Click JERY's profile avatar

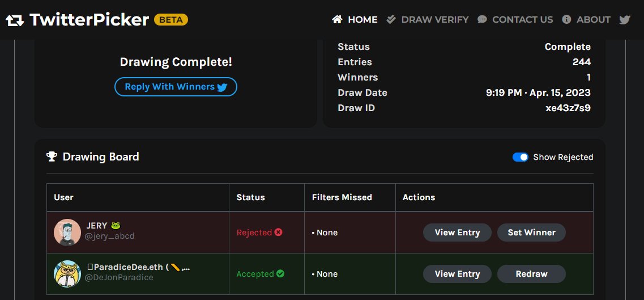coord(67,232)
